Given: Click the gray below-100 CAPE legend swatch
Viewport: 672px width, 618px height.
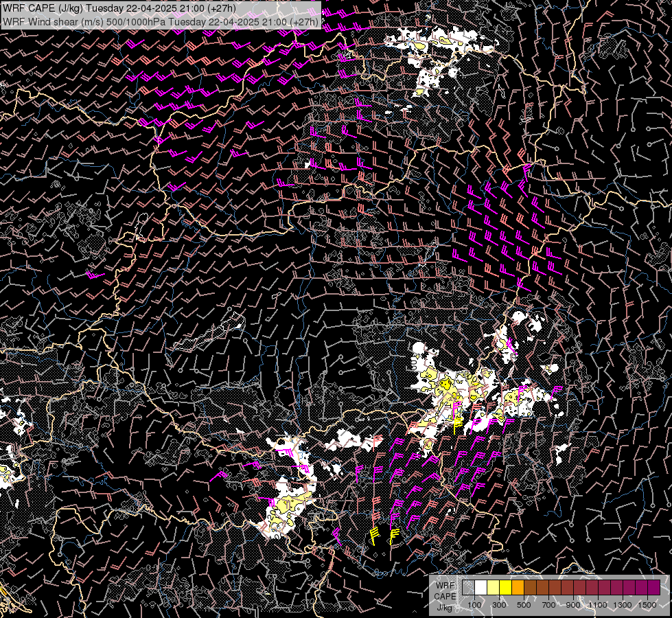Looking at the screenshot, I should (468, 588).
